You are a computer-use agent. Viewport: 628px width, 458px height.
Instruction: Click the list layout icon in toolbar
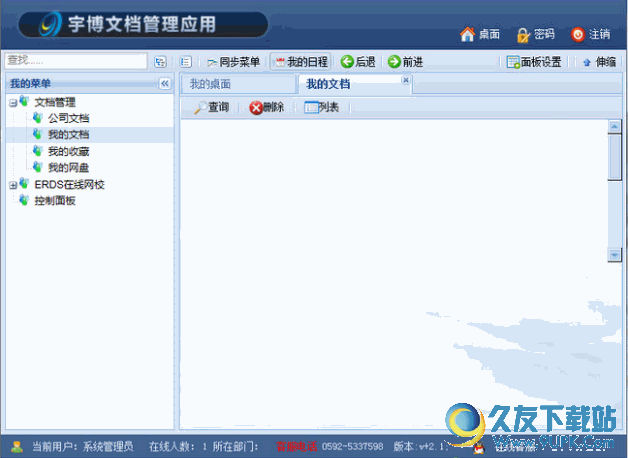click(x=185, y=62)
